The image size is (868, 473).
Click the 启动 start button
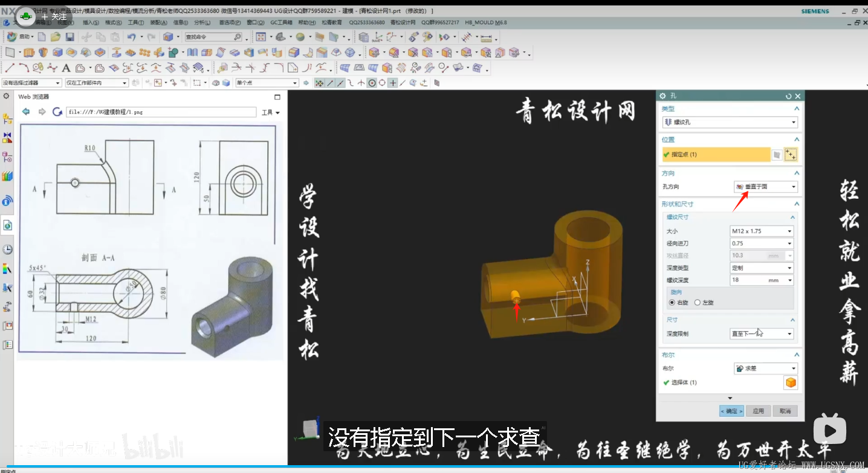pyautogui.click(x=20, y=37)
